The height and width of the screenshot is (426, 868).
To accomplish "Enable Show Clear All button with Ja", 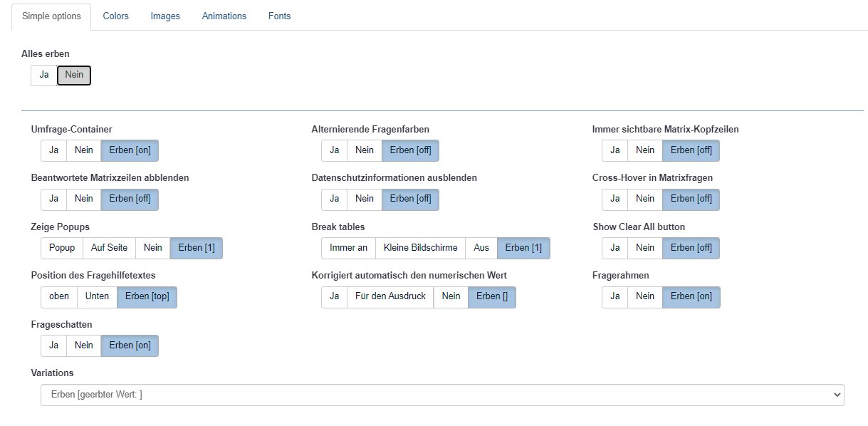I will [x=615, y=248].
